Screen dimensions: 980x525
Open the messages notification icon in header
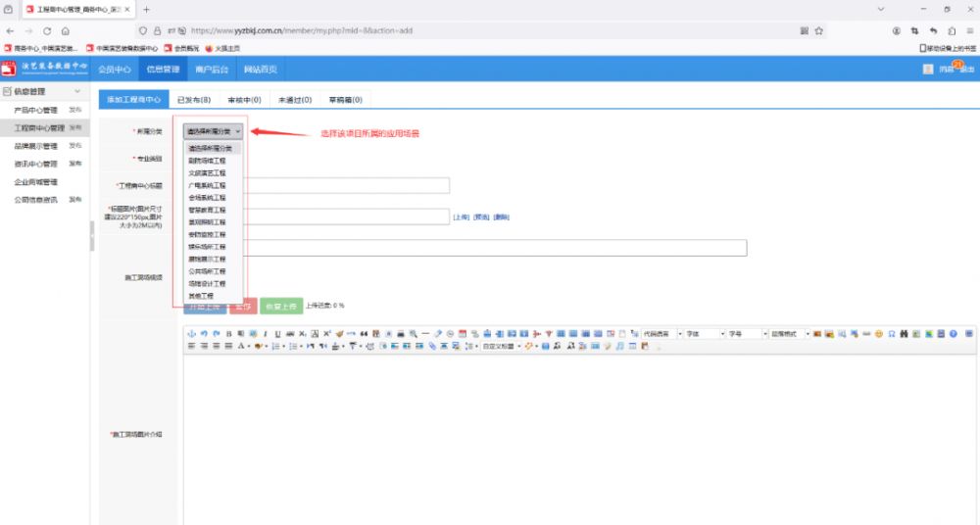946,70
